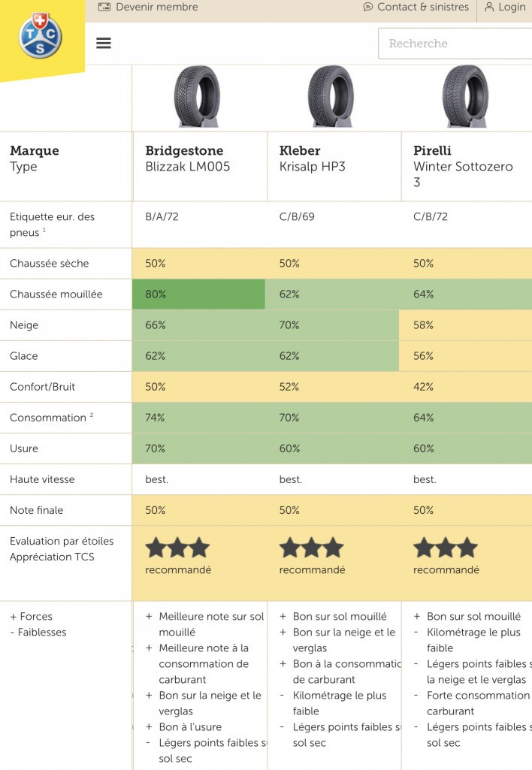
Task: Select the Bridgestone Blizzak LM005 heading
Action: [188, 158]
